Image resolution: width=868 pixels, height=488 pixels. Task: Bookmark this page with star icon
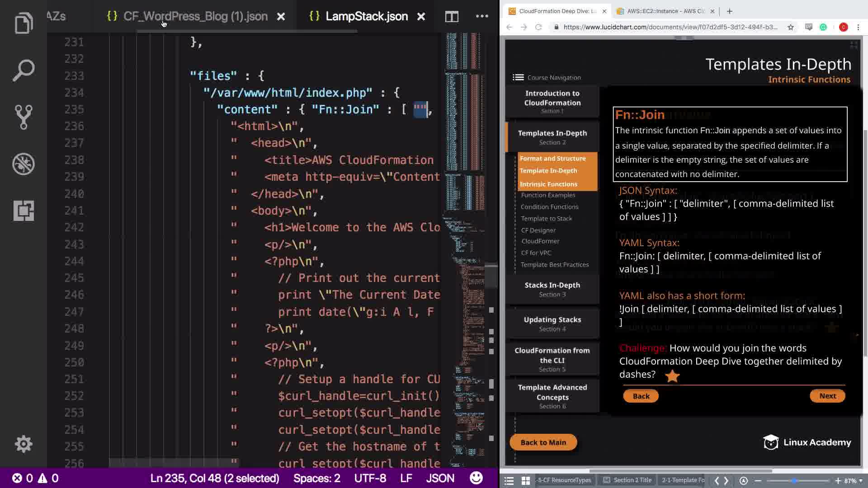point(790,27)
